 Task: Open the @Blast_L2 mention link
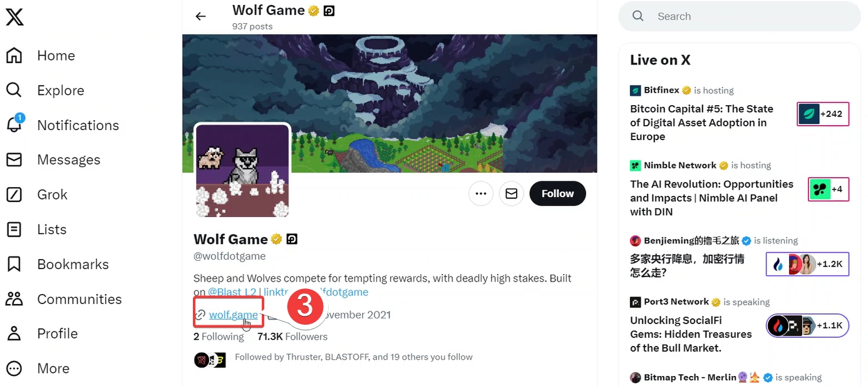[232, 292]
